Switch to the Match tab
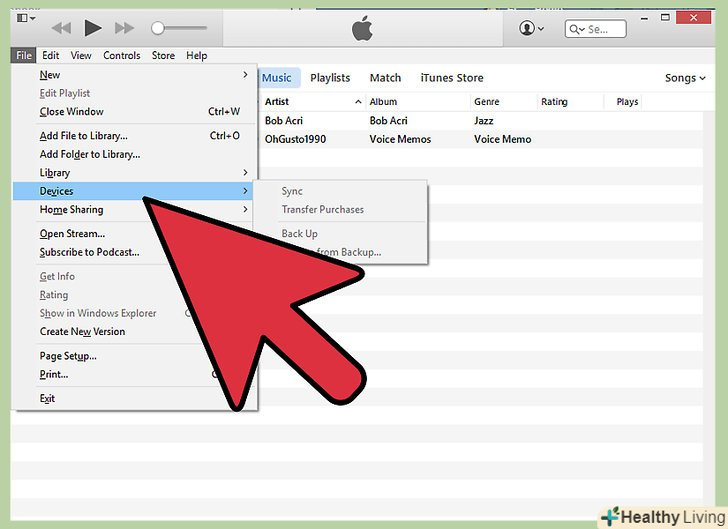The image size is (728, 529). 385,78
